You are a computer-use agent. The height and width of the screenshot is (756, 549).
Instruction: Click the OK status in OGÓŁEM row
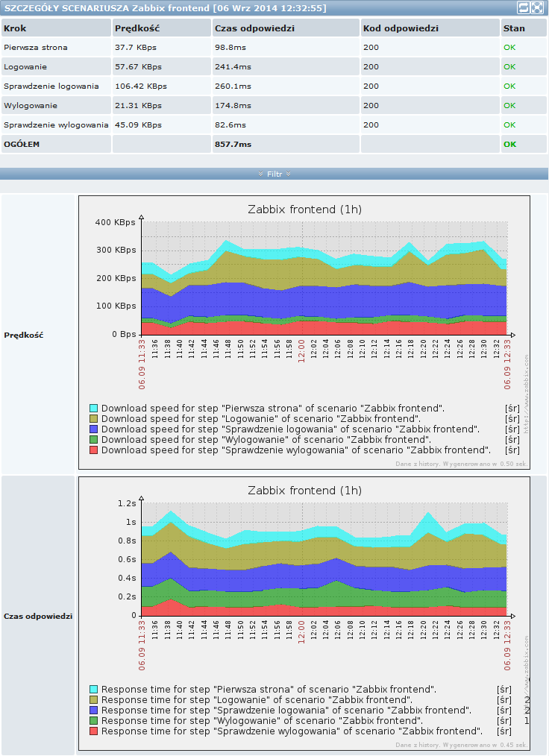point(509,144)
